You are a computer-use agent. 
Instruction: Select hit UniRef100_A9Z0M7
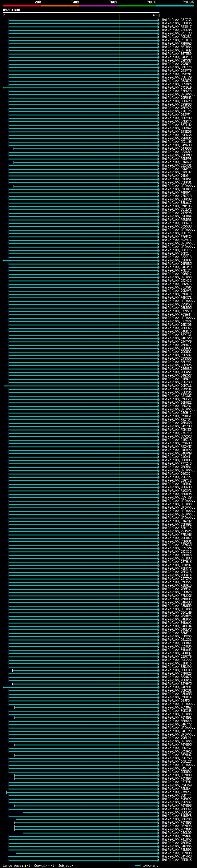tap(177, 446)
